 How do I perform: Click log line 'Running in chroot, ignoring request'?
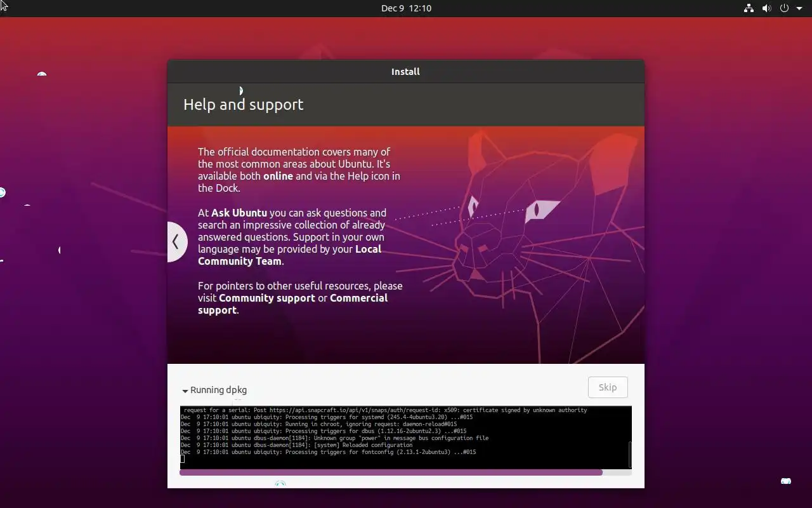pos(319,424)
